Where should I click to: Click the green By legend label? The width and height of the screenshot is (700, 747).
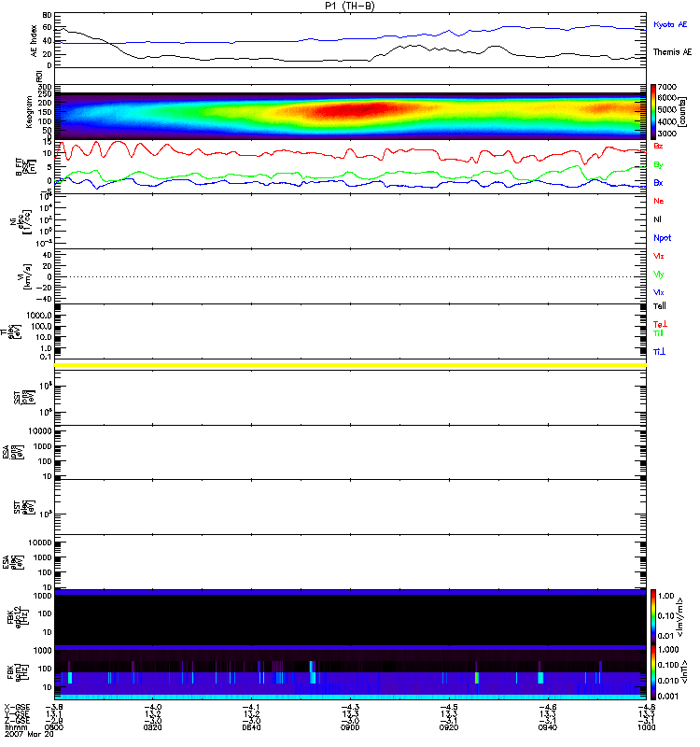(658, 165)
